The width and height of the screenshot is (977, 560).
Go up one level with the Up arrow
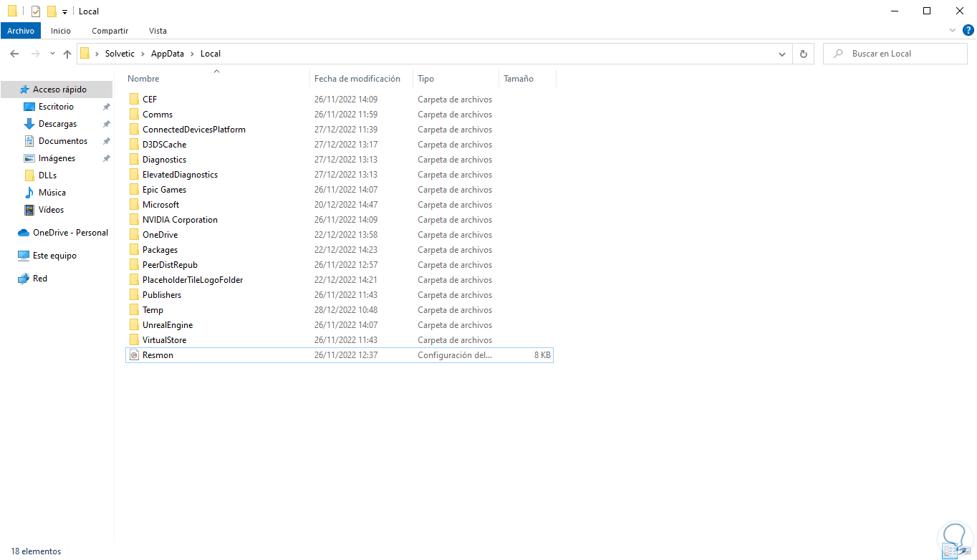pos(67,54)
